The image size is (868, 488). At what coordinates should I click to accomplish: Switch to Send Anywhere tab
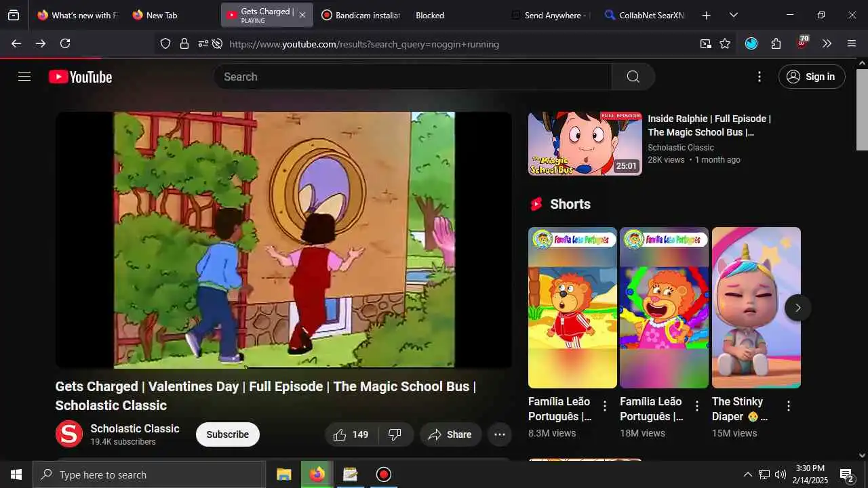(550, 15)
